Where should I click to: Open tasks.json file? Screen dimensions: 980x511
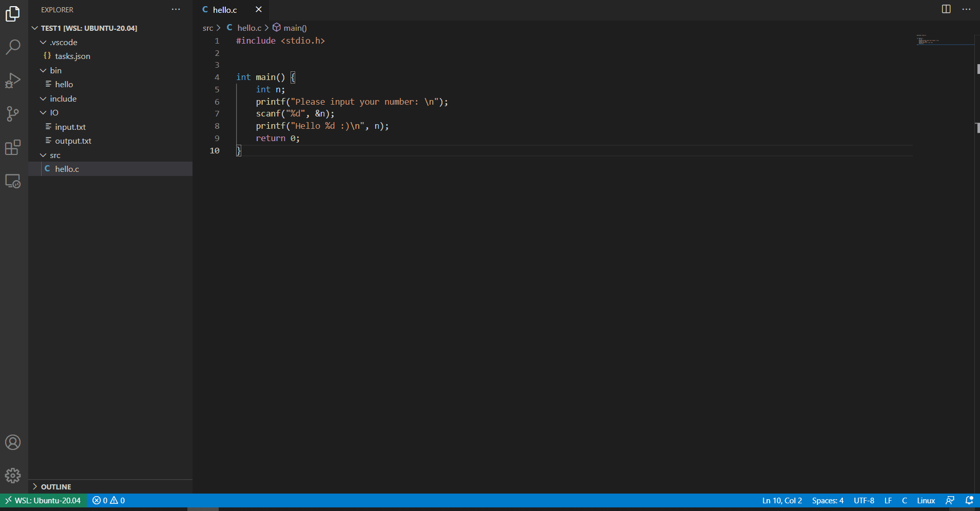110,56
